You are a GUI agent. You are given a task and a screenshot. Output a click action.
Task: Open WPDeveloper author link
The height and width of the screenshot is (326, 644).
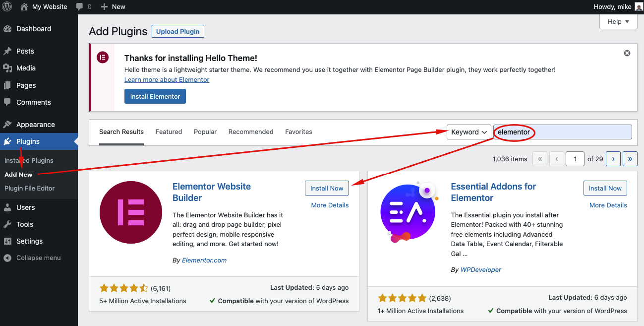pyautogui.click(x=481, y=270)
